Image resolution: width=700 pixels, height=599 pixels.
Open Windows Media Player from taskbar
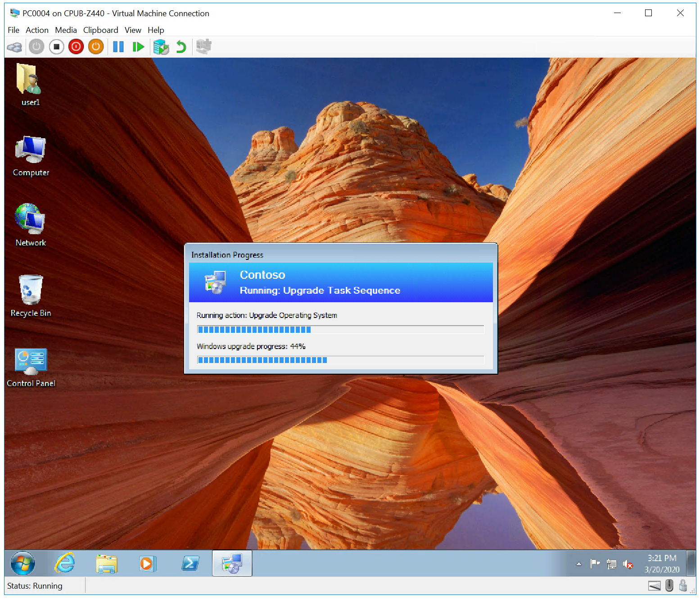(x=147, y=563)
